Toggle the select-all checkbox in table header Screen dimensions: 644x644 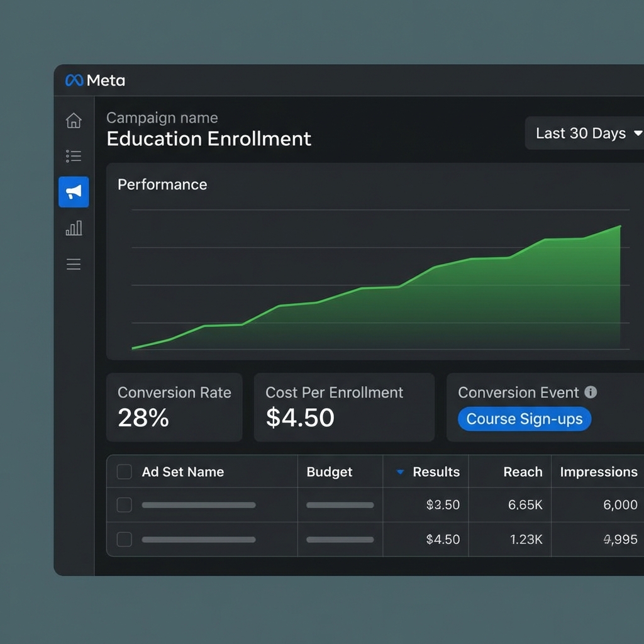(125, 472)
